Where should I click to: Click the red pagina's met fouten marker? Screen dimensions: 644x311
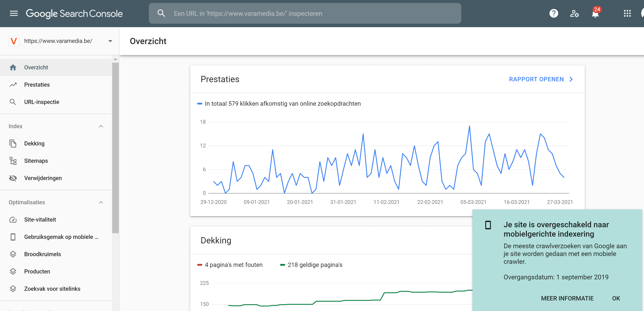200,265
